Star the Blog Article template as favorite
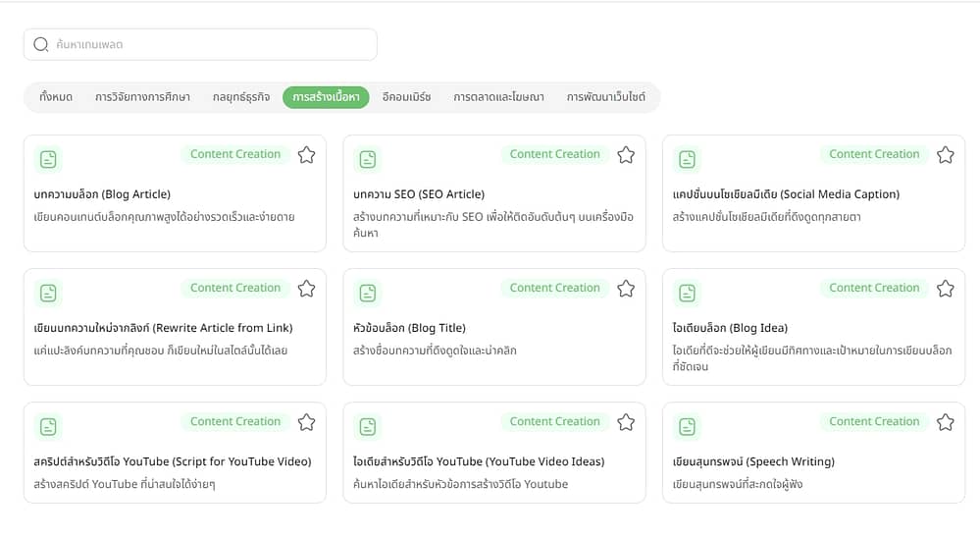Viewport: 980px width, 538px height. [306, 155]
